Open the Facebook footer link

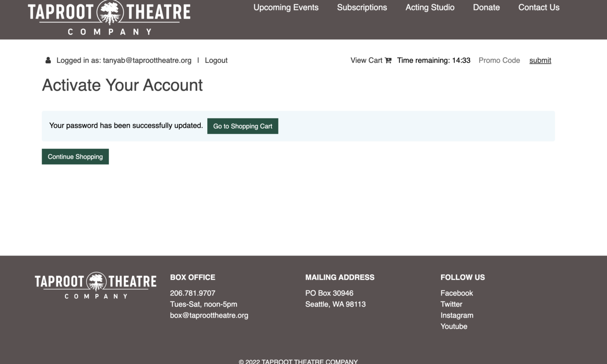tap(457, 293)
